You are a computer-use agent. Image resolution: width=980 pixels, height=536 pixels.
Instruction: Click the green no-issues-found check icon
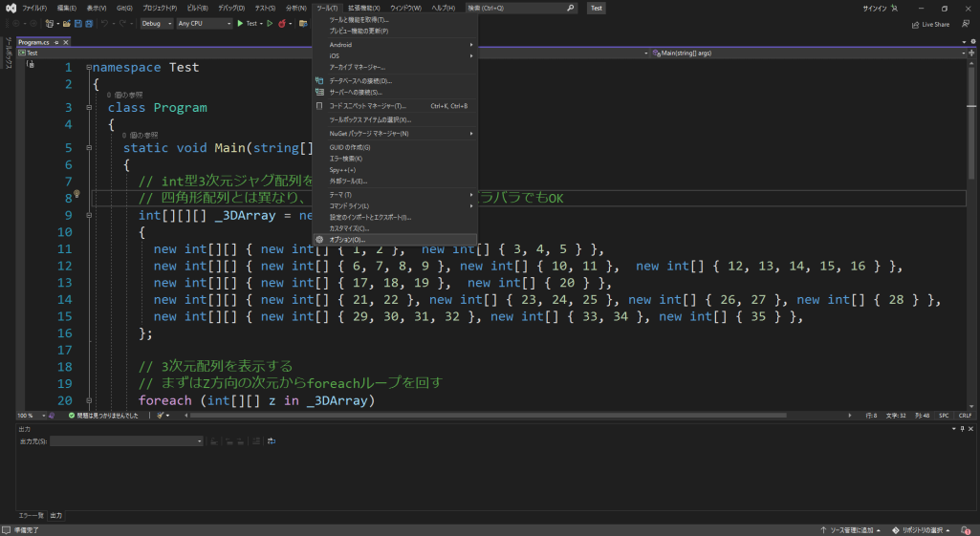click(x=72, y=416)
